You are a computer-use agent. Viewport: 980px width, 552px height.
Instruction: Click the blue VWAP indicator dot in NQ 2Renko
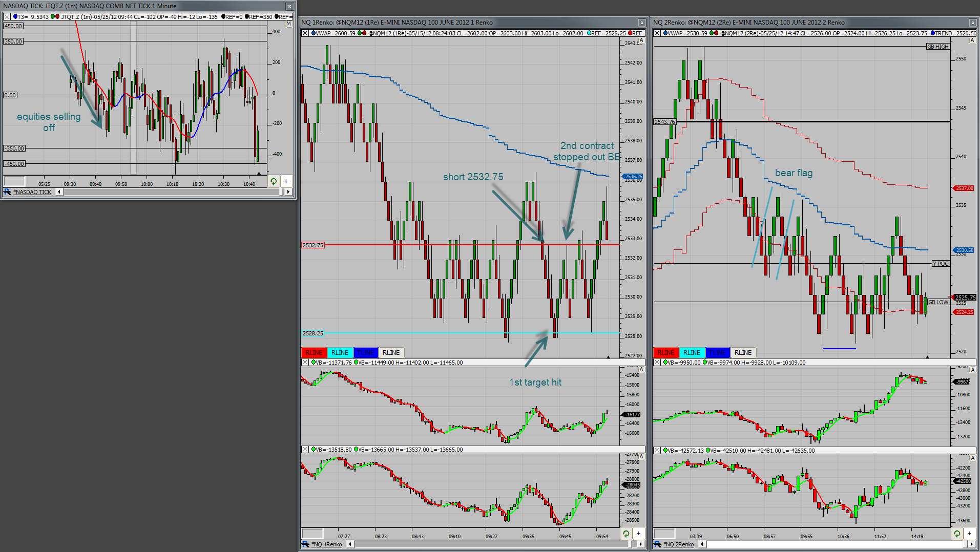665,33
